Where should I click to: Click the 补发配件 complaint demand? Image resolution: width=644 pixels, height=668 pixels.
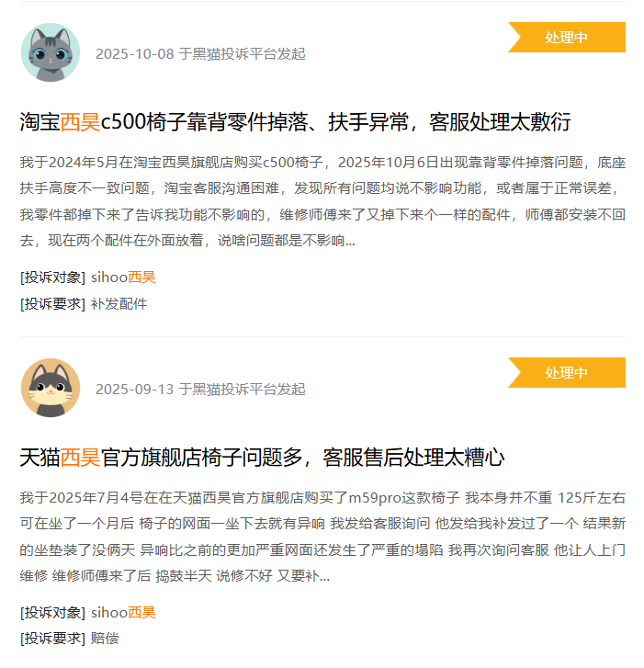[x=119, y=304]
